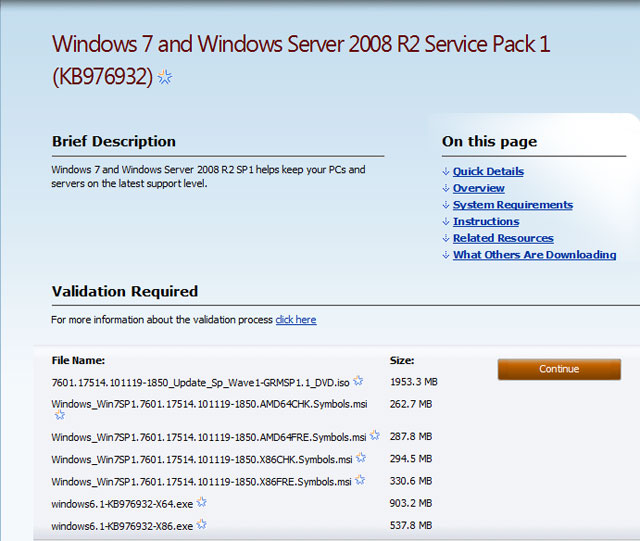Image resolution: width=640 pixels, height=541 pixels.
Task: Select the file 7601.17514.101119-1850_Update_Sp_Wave1-GRMSP1.1_DVD.iso
Action: tap(200, 383)
